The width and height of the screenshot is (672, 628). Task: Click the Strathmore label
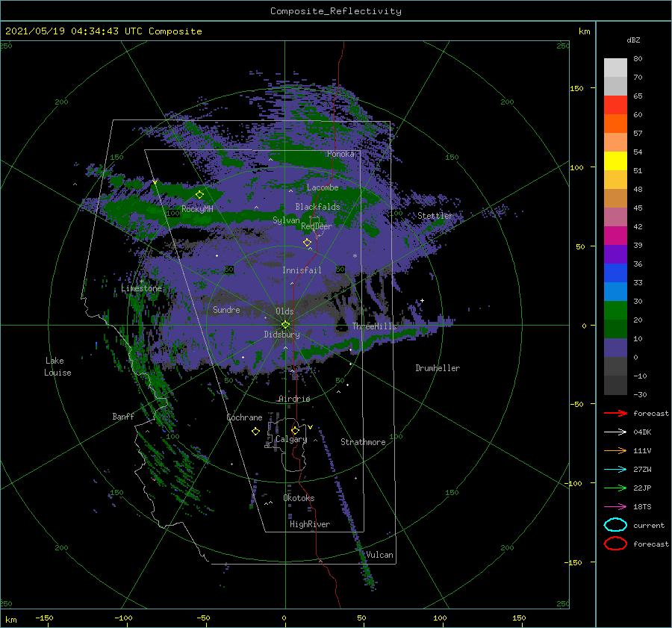tap(363, 442)
